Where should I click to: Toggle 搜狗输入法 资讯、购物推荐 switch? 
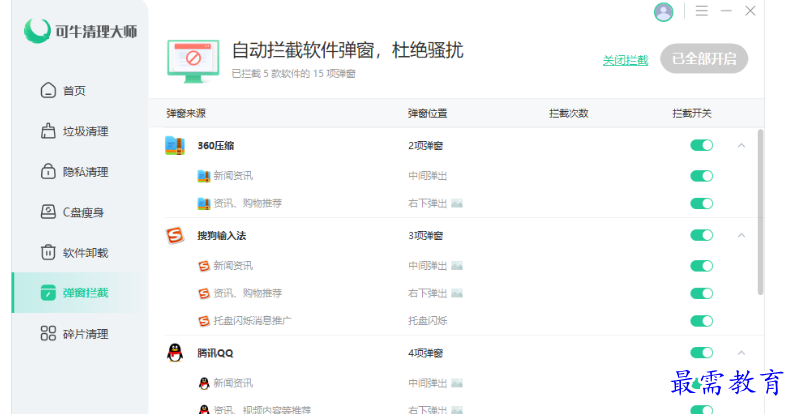[702, 293]
